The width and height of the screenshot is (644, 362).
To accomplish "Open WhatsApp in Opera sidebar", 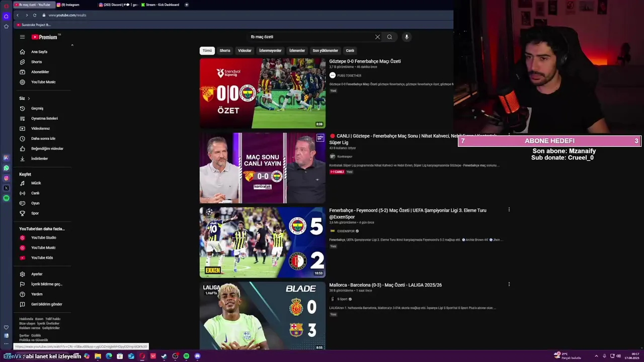I will pyautogui.click(x=6, y=168).
